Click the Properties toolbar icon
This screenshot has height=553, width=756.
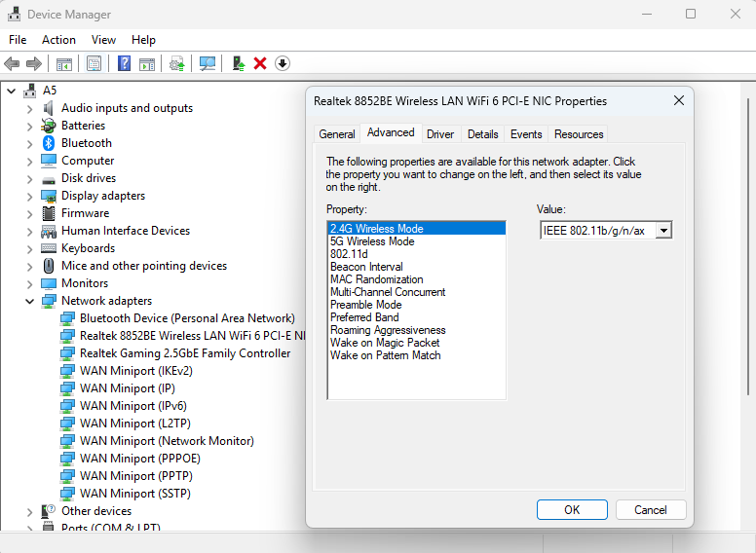point(94,63)
